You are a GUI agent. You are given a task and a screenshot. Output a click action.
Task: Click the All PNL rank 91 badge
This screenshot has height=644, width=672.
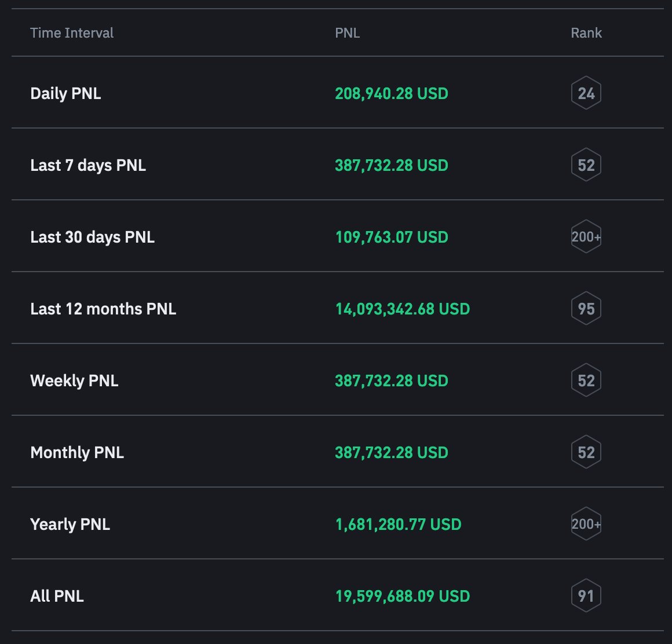[586, 595]
